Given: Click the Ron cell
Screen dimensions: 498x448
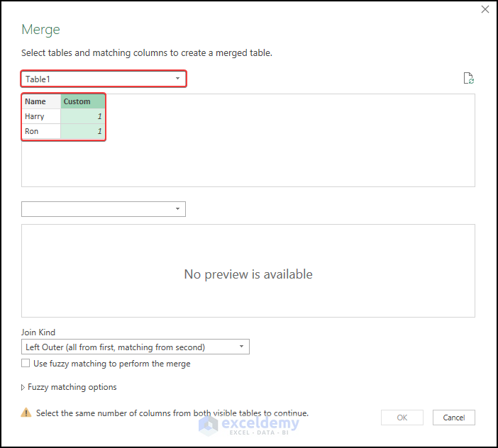Looking at the screenshot, I should click(x=41, y=131).
